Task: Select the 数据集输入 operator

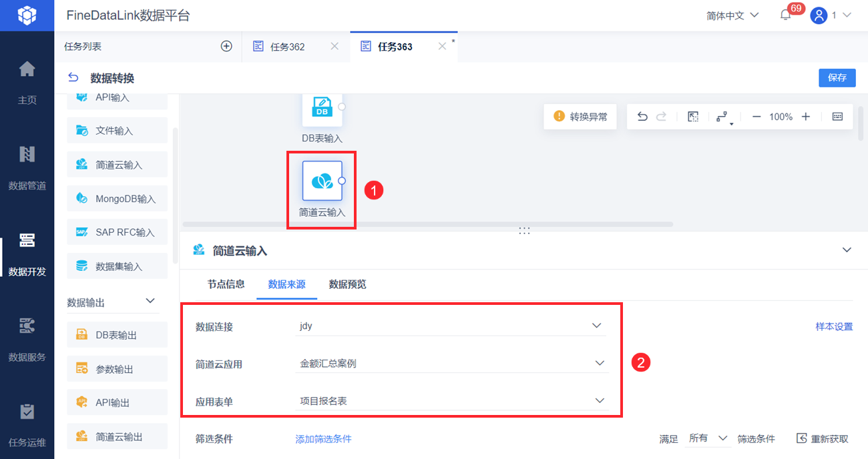Action: pos(117,266)
